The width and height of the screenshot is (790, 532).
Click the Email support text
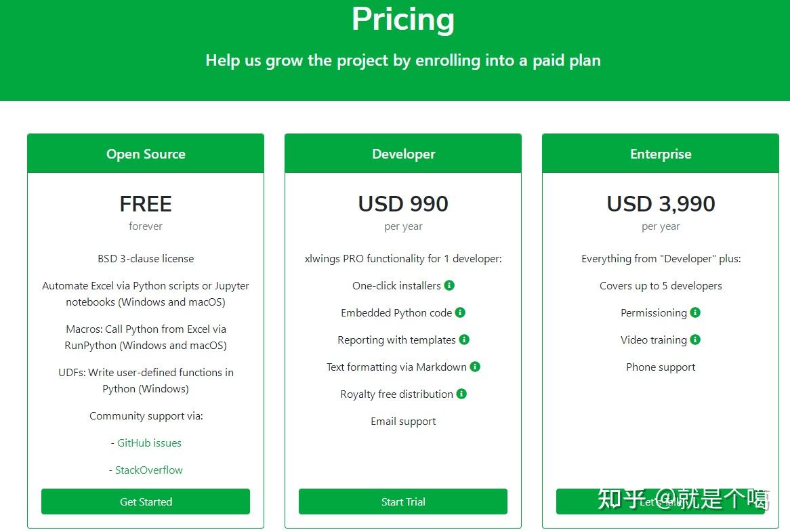tap(403, 421)
